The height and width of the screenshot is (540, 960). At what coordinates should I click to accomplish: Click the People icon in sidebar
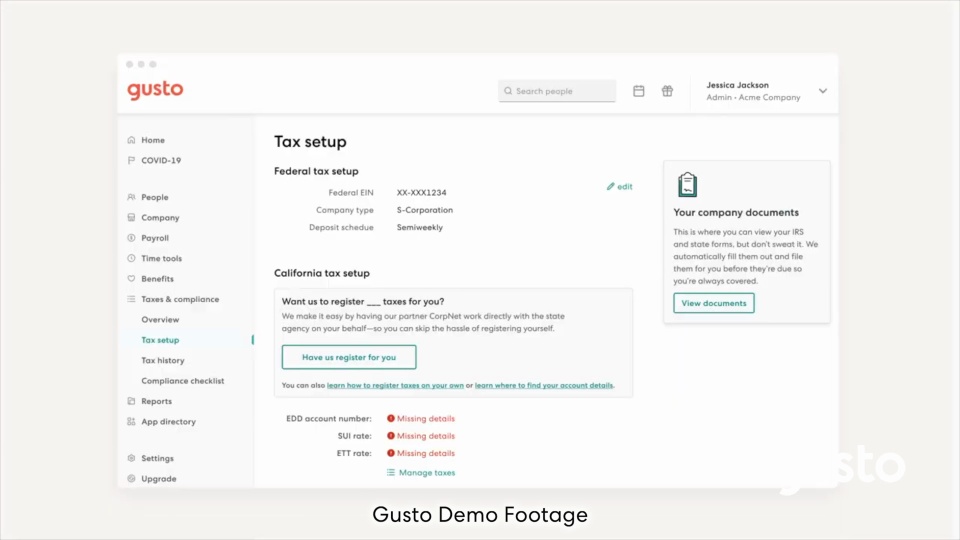pyautogui.click(x=131, y=197)
